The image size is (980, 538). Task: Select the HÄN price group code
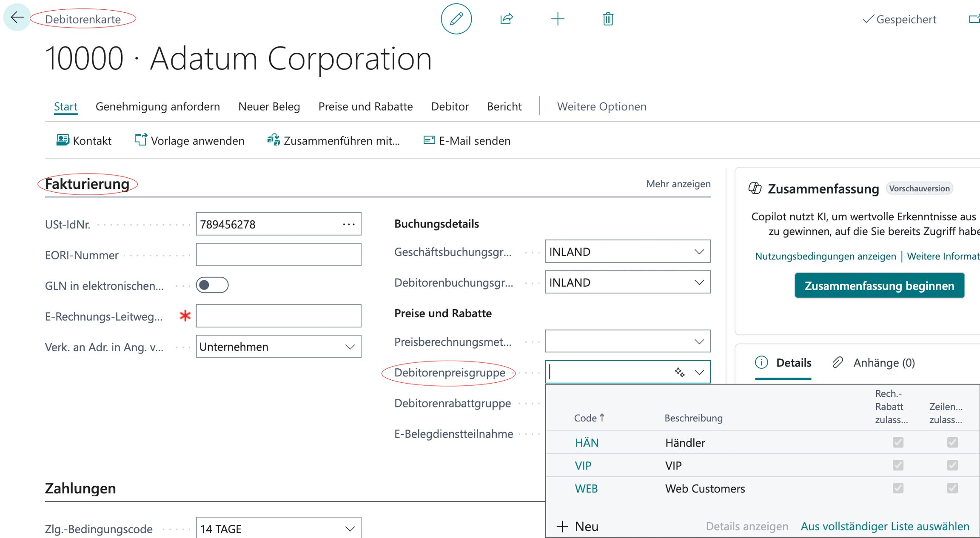(x=587, y=443)
